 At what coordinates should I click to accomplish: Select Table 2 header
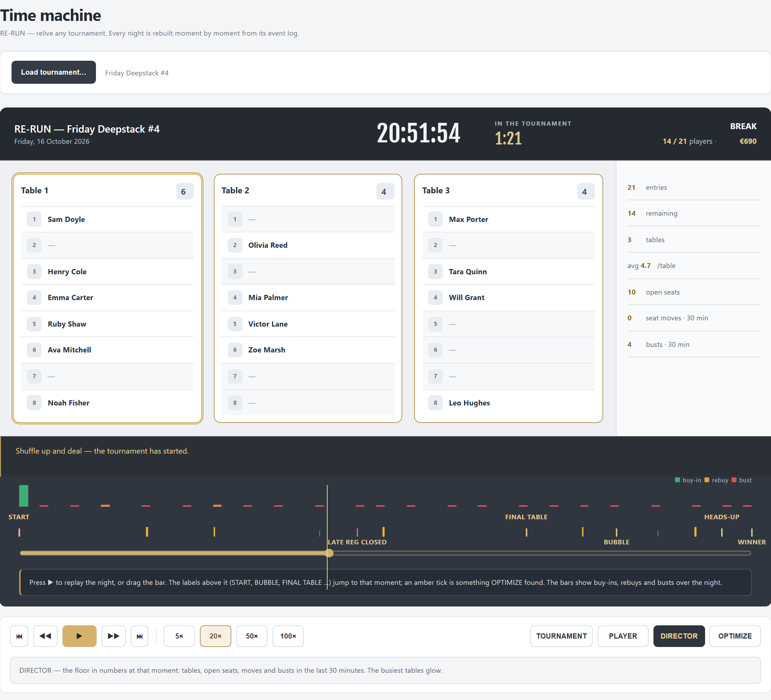[x=235, y=191]
